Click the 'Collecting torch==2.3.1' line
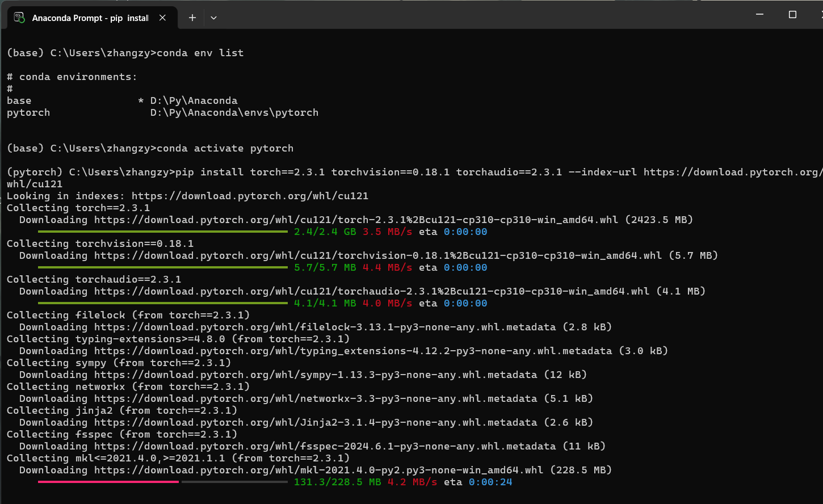The width and height of the screenshot is (823, 504). [x=78, y=208]
